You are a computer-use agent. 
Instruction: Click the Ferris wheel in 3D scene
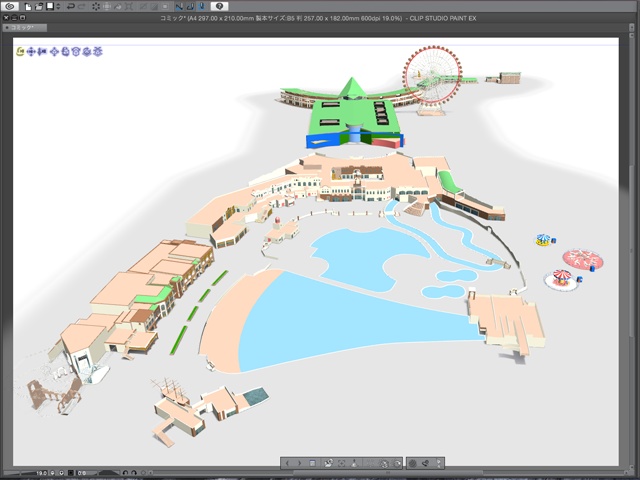(x=432, y=78)
